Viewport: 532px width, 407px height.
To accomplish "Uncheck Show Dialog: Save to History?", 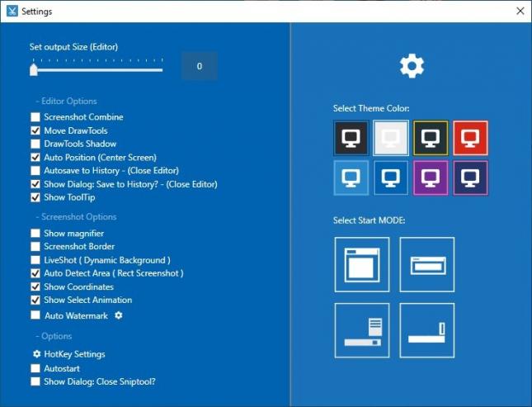I will click(35, 184).
